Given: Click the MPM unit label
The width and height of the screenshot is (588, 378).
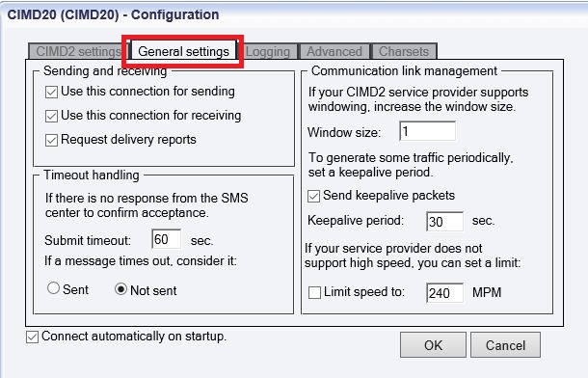Looking at the screenshot, I should [487, 292].
